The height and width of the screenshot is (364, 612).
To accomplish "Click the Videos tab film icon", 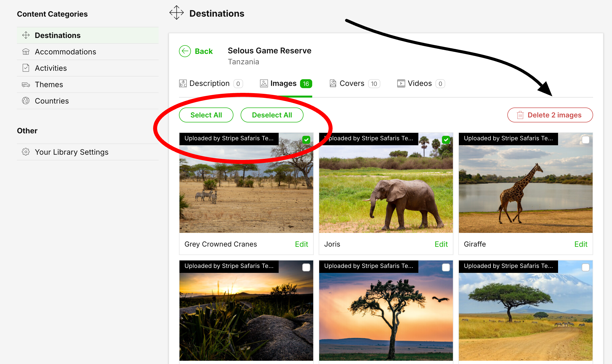I will [x=401, y=83].
